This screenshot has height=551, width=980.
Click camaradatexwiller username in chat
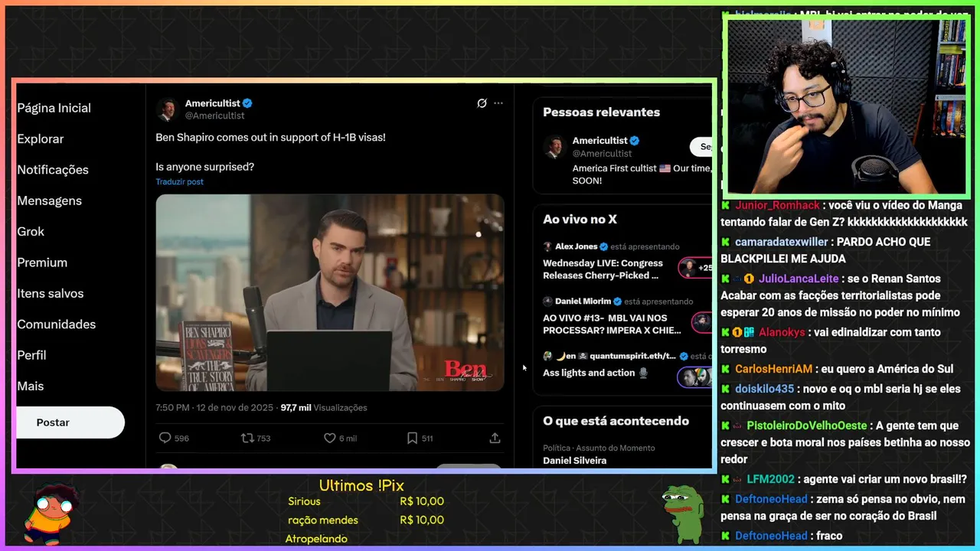point(781,242)
